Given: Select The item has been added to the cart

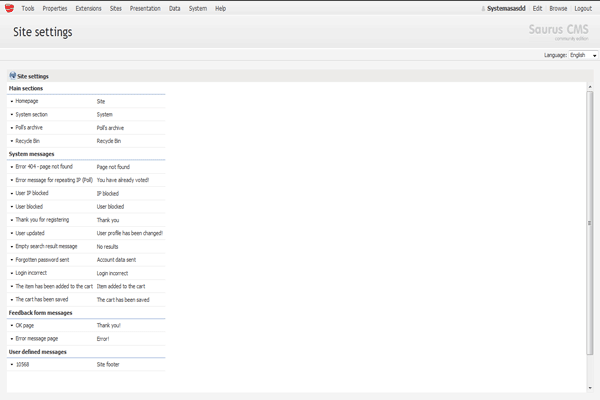Looking at the screenshot, I should (x=54, y=286).
